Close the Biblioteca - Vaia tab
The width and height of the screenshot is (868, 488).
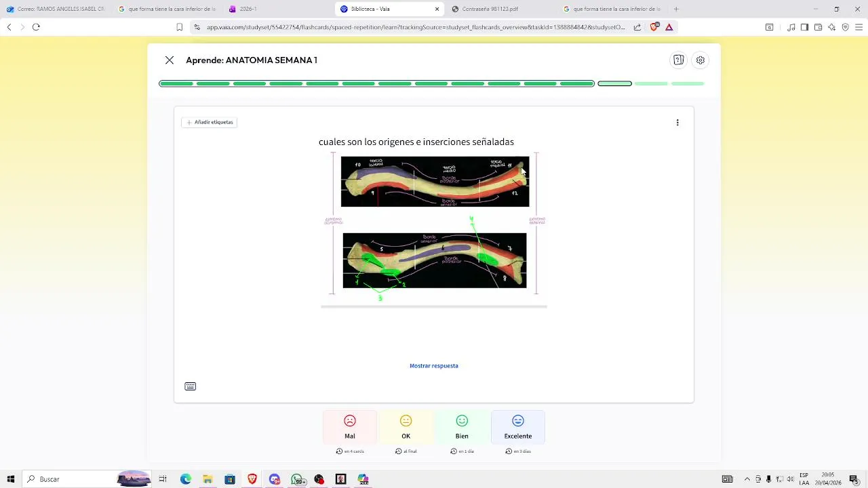click(437, 9)
